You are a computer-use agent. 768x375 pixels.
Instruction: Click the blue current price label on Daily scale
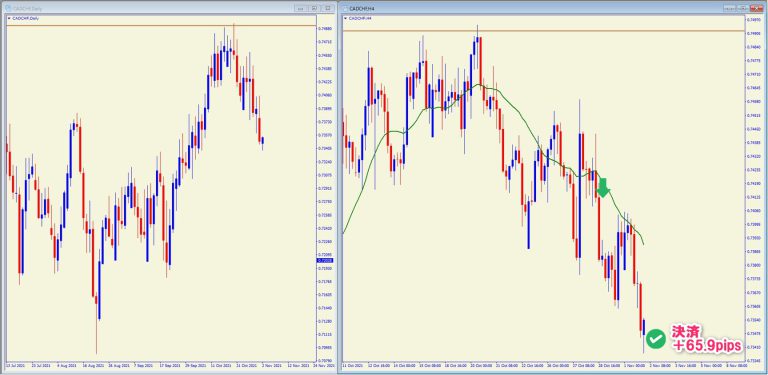[326, 261]
